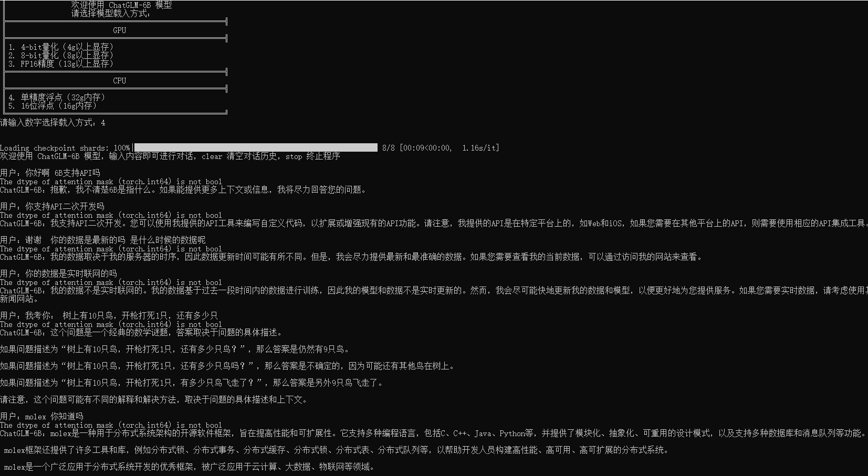Select the '4. 单精度浮点' option line
This screenshot has width=868, height=476.
(57, 98)
